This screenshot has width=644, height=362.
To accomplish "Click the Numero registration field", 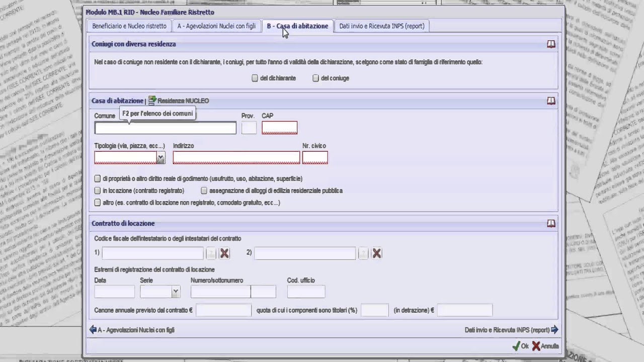I will pyautogui.click(x=220, y=292).
